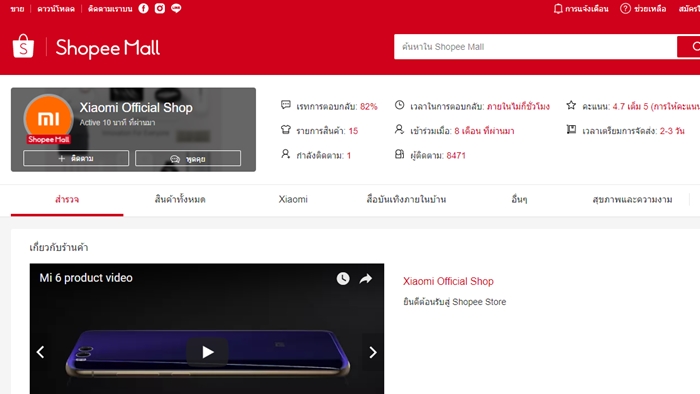Select the Xiaomi category tab
The width and height of the screenshot is (700, 394).
[x=293, y=199]
